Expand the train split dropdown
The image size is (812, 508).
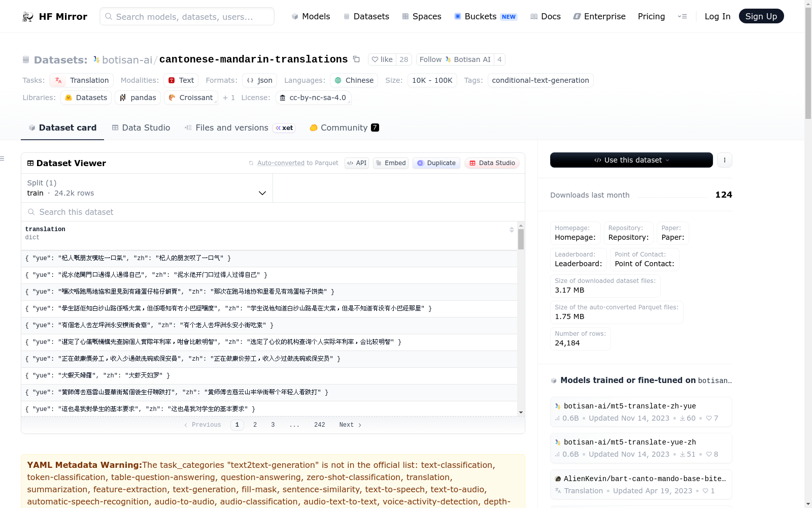(x=147, y=188)
